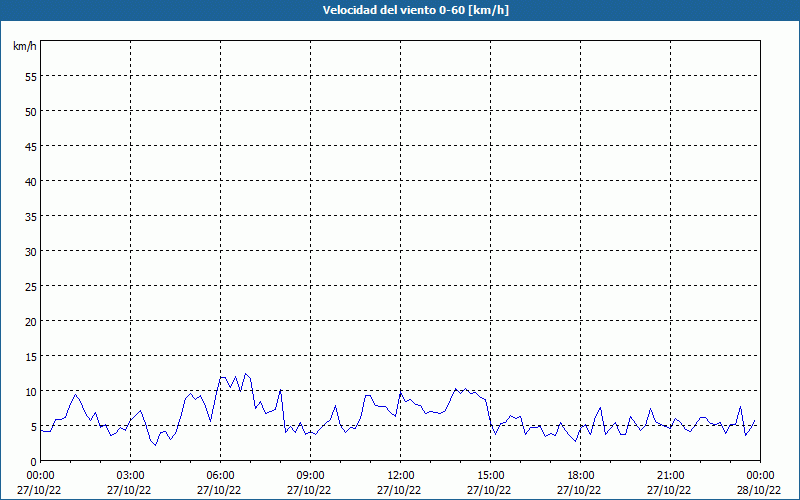
Task: Click the 30 tick label on the y-axis
Action: point(31,251)
